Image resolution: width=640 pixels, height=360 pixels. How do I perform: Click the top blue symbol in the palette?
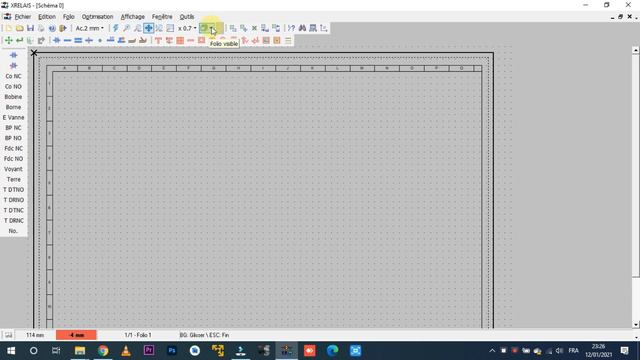13,55
